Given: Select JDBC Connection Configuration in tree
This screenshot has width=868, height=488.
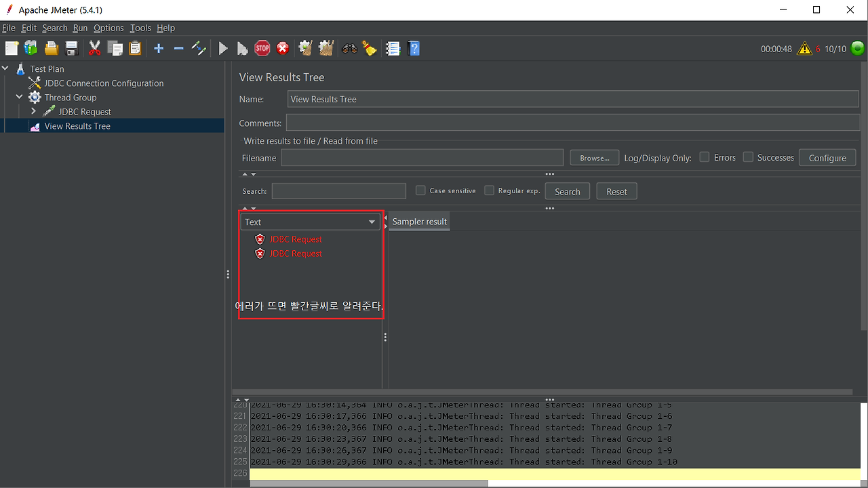Looking at the screenshot, I should click(104, 83).
